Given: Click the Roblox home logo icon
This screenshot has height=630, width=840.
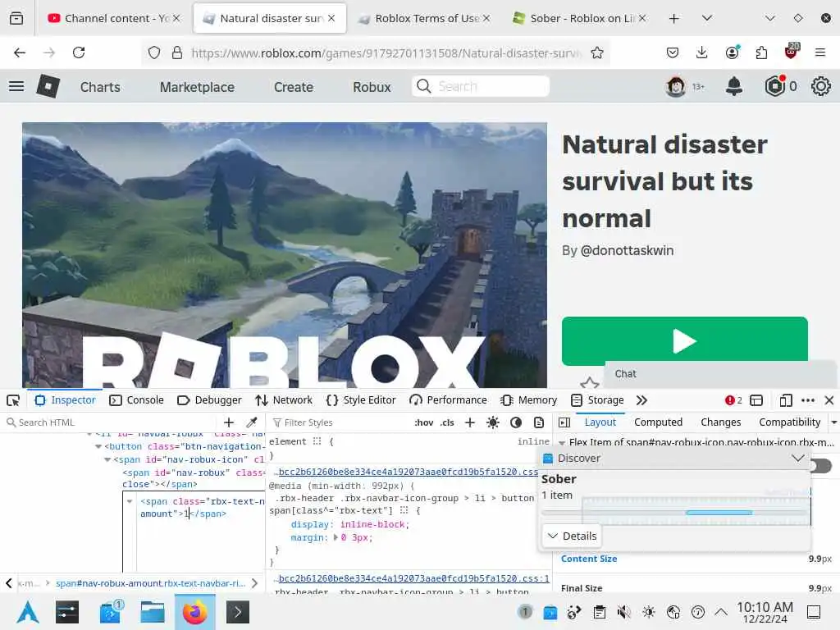Looking at the screenshot, I should click(x=48, y=86).
